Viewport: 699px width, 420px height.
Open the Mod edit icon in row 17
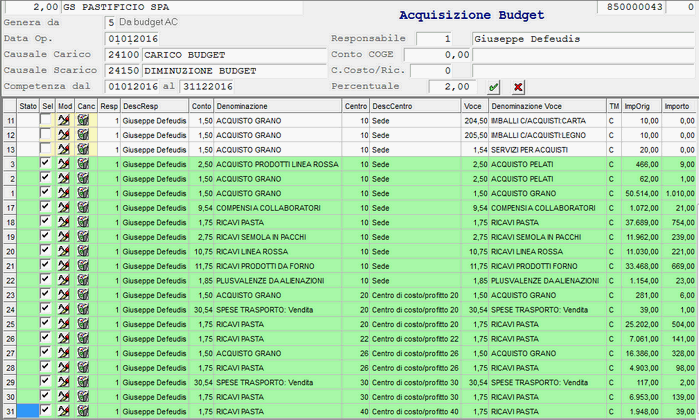point(64,207)
